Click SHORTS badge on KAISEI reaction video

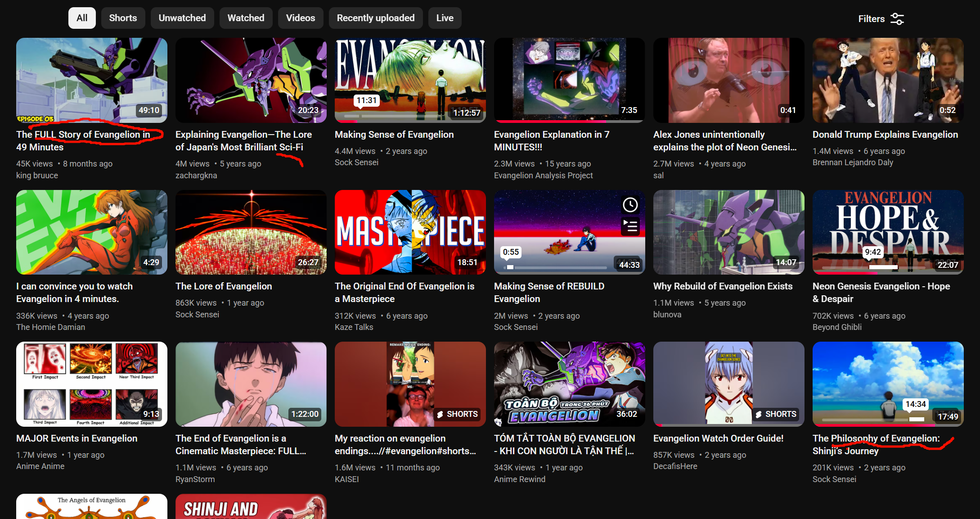pyautogui.click(x=457, y=414)
